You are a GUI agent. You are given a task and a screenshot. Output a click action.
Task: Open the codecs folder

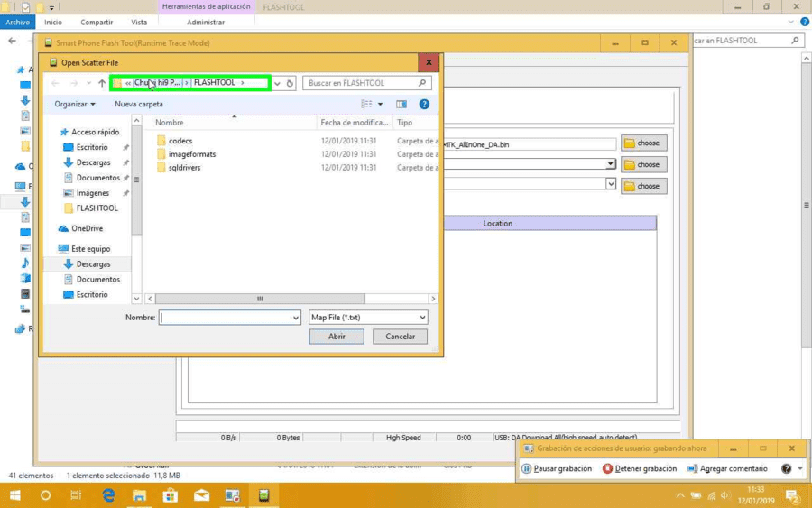(180, 141)
